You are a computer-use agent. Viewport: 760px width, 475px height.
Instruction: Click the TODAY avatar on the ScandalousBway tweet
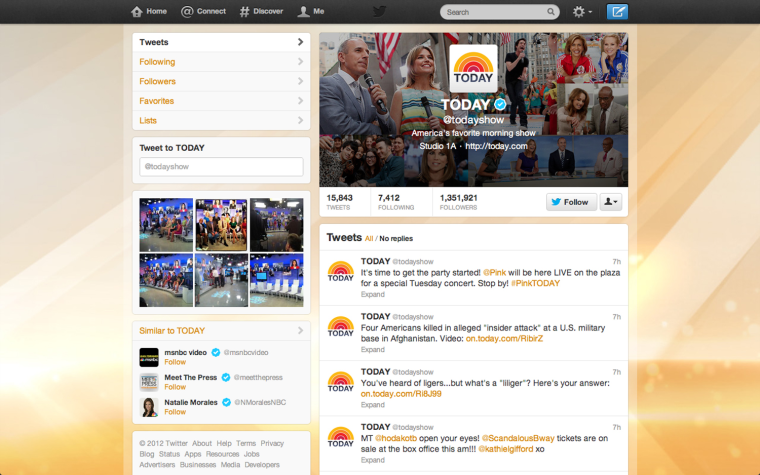(x=341, y=437)
